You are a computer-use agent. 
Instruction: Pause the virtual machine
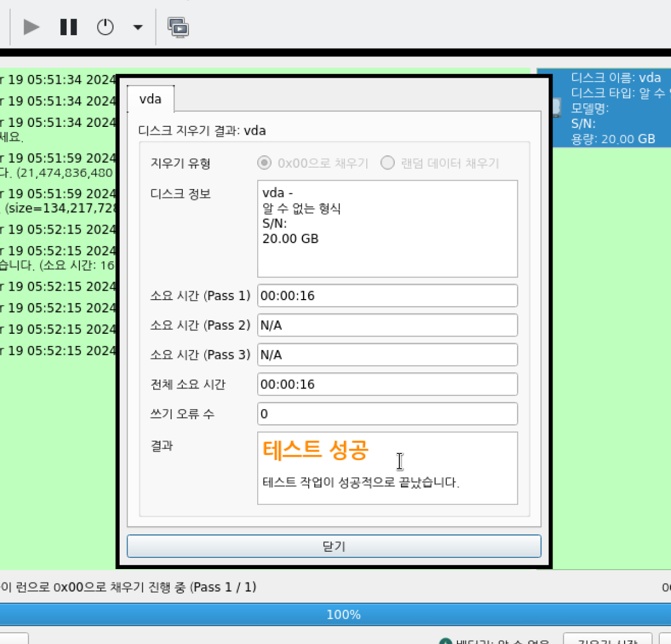tap(68, 26)
